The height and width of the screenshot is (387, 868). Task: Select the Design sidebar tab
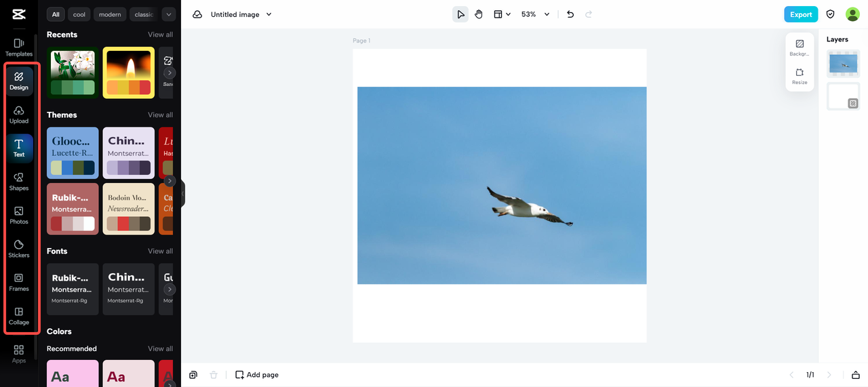pyautogui.click(x=18, y=81)
